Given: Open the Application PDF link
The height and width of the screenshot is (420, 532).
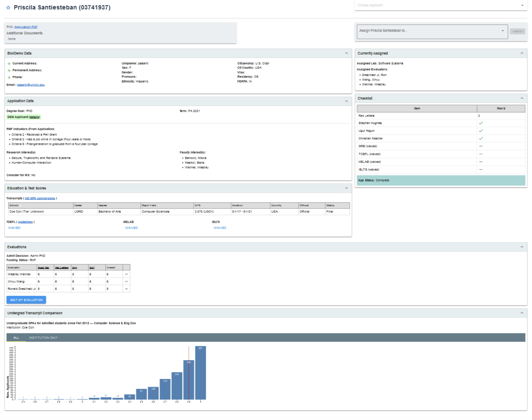Looking at the screenshot, I should click(x=26, y=27).
